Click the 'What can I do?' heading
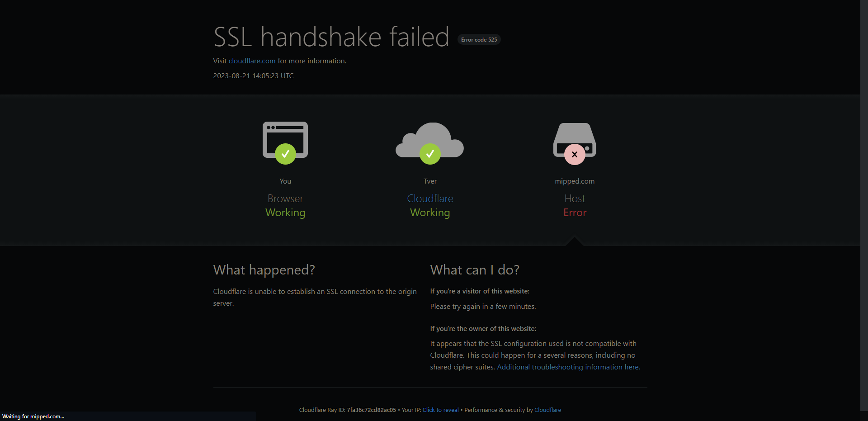This screenshot has width=868, height=421. [x=475, y=270]
